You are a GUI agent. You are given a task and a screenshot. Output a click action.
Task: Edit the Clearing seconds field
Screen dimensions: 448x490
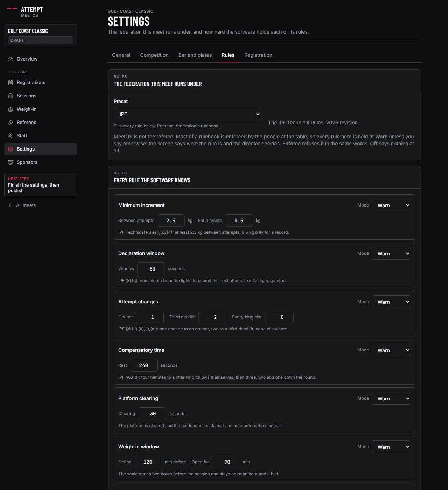(152, 414)
